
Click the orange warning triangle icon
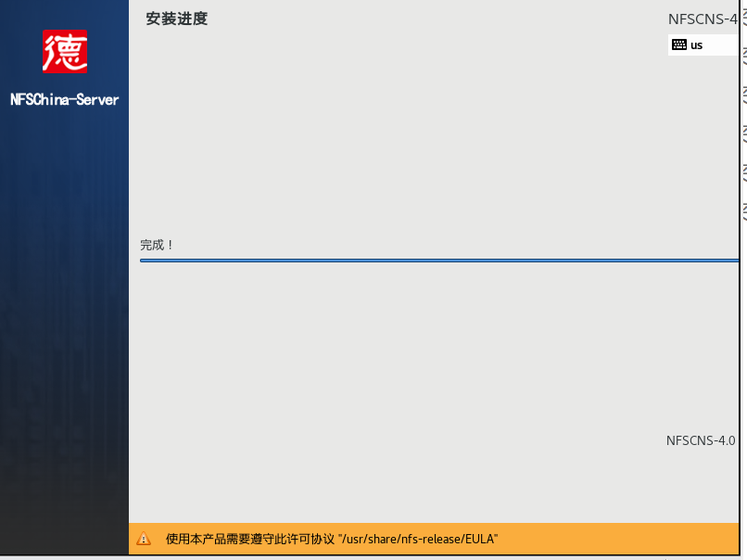[x=144, y=539]
